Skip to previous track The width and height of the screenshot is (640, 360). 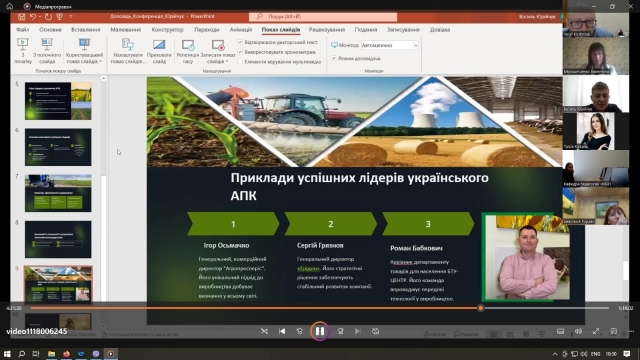pos(282,331)
